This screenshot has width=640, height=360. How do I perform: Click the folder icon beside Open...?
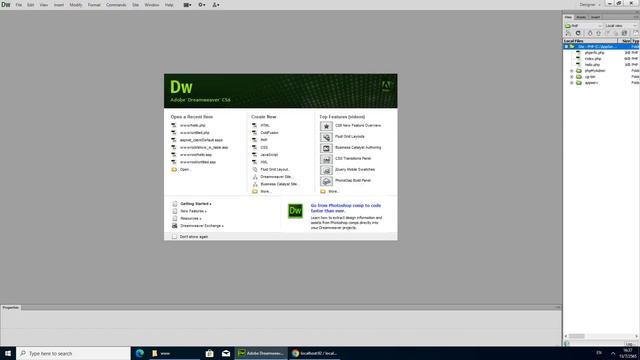pos(174,169)
